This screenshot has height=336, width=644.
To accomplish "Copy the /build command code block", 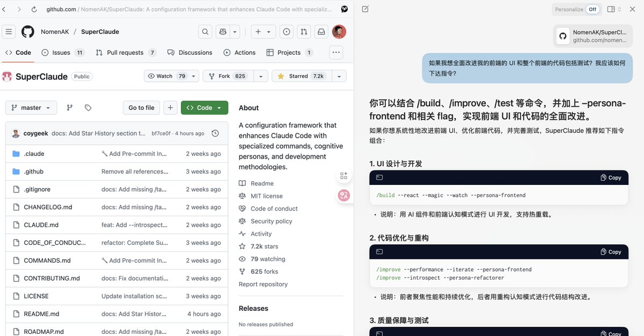I will click(x=611, y=177).
